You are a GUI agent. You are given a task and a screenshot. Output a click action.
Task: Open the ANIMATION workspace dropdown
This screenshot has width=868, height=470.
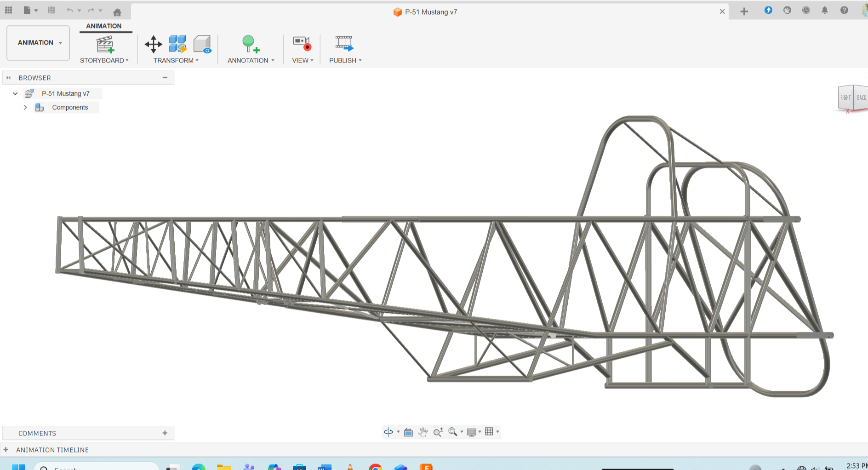coord(39,43)
